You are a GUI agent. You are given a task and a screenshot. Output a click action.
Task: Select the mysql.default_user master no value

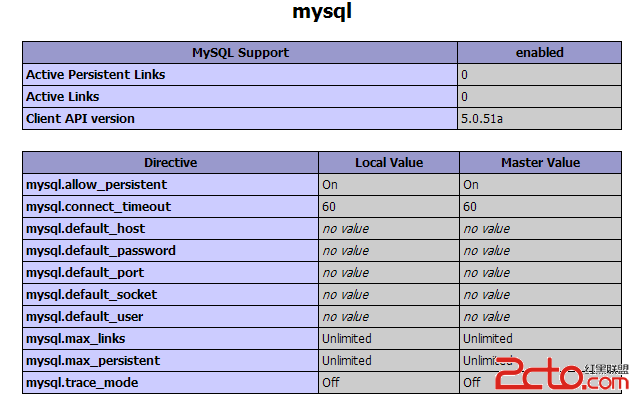click(x=486, y=317)
